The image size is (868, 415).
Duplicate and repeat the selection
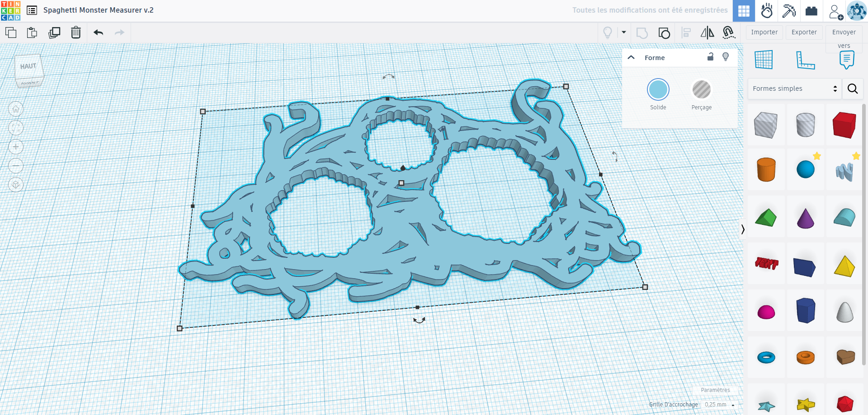point(54,33)
